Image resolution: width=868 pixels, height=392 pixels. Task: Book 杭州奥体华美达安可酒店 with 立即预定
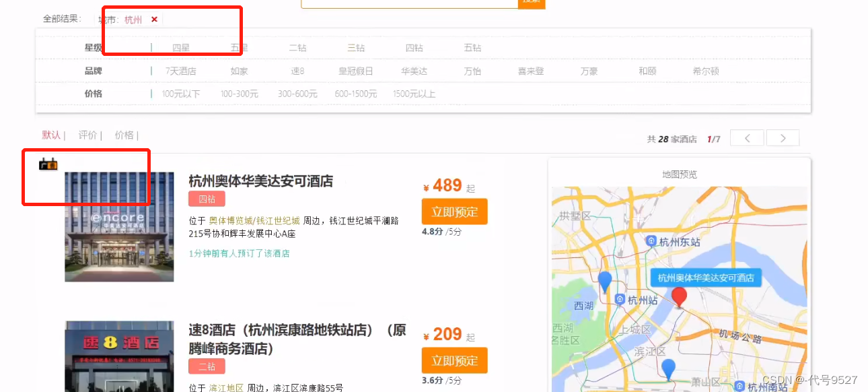tap(454, 211)
